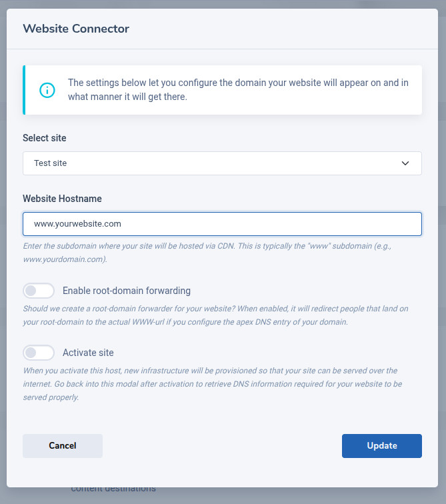
Task: Select the 'Test site' combo box
Action: (x=222, y=163)
